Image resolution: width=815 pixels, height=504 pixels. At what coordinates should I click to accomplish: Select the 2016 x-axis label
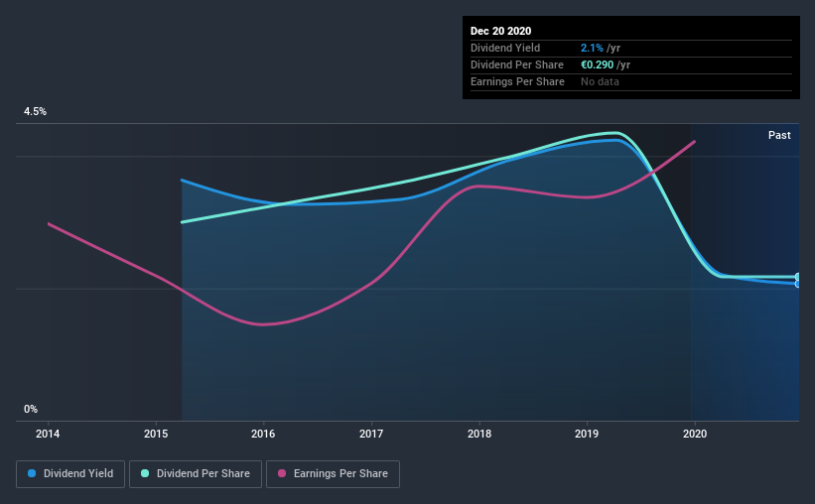point(263,434)
